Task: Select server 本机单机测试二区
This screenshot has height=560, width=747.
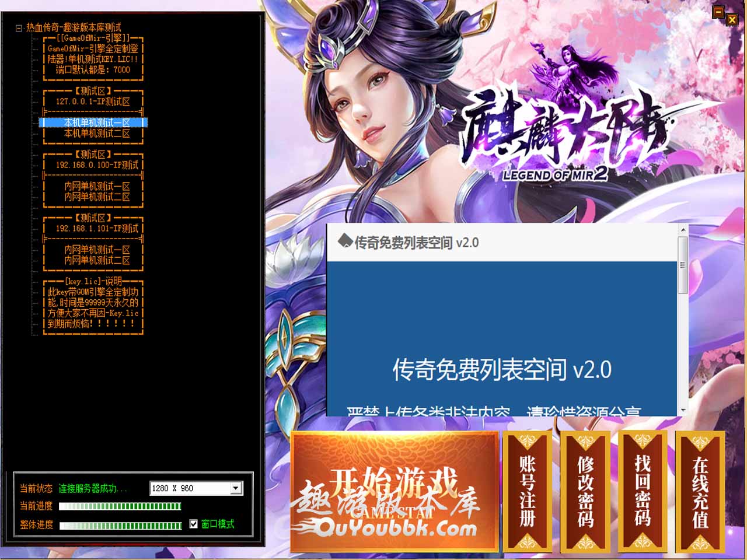Action: [x=93, y=133]
